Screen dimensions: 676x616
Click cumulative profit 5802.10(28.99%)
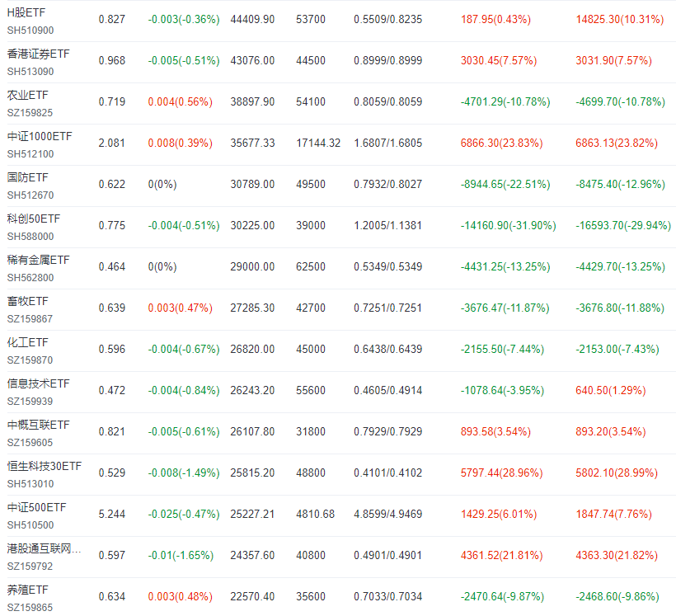pyautogui.click(x=617, y=473)
